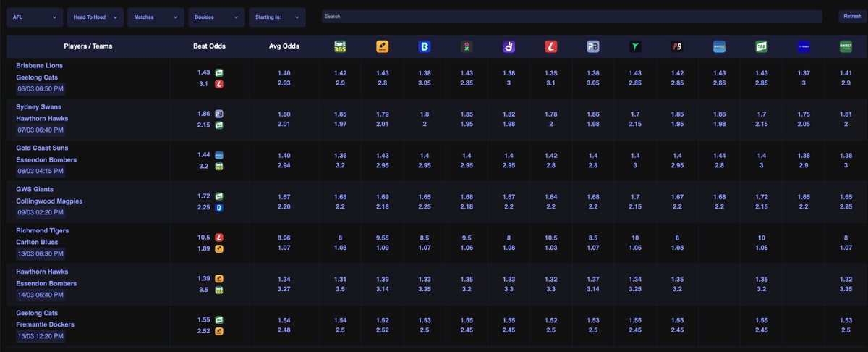Open the AFL sport dropdown
Screen dimensions: 868x352
pos(35,17)
